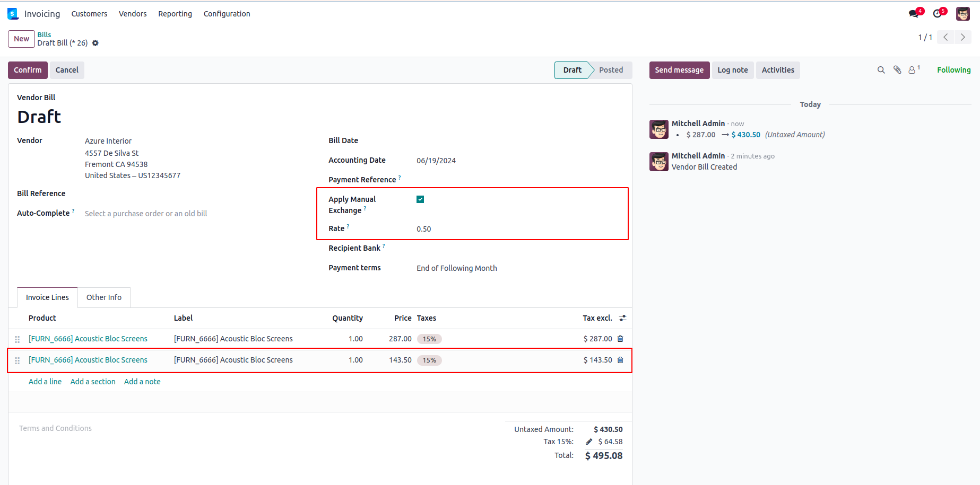980x485 pixels.
Task: Click Add a section
Action: coord(93,382)
